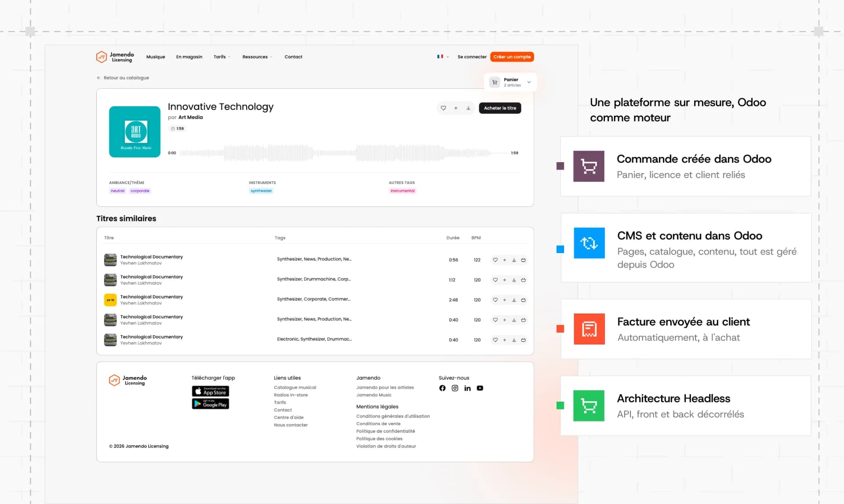
Task: Click the Durée column header
Action: click(x=453, y=238)
